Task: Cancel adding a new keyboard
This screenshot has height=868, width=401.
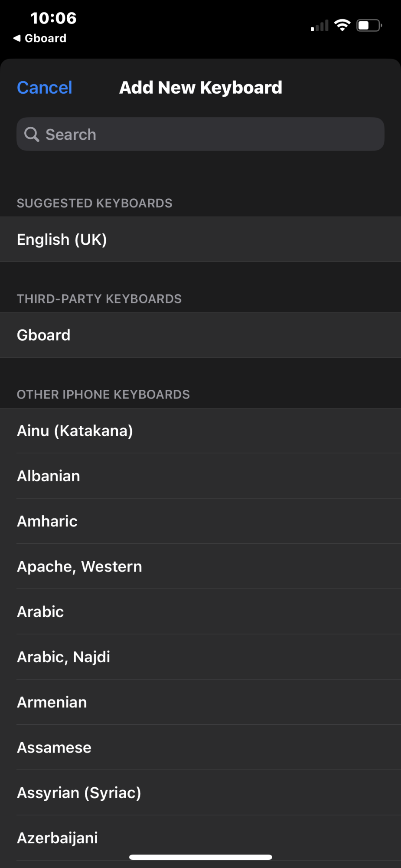Action: tap(44, 88)
